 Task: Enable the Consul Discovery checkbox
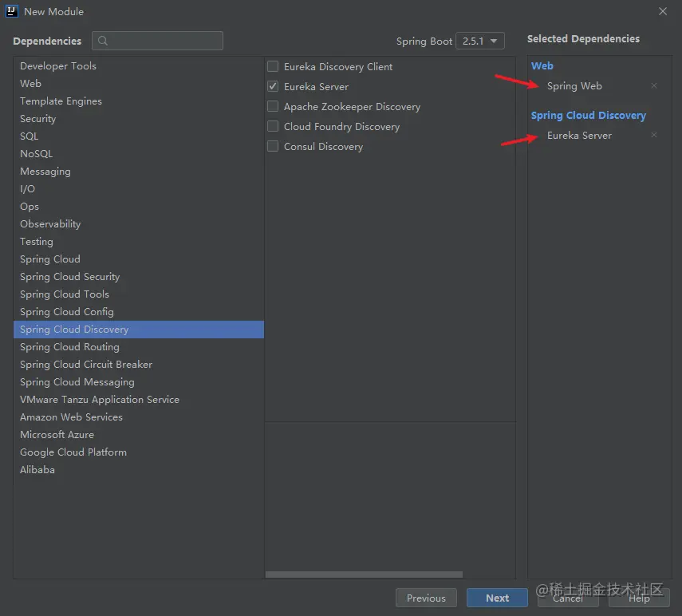[273, 146]
